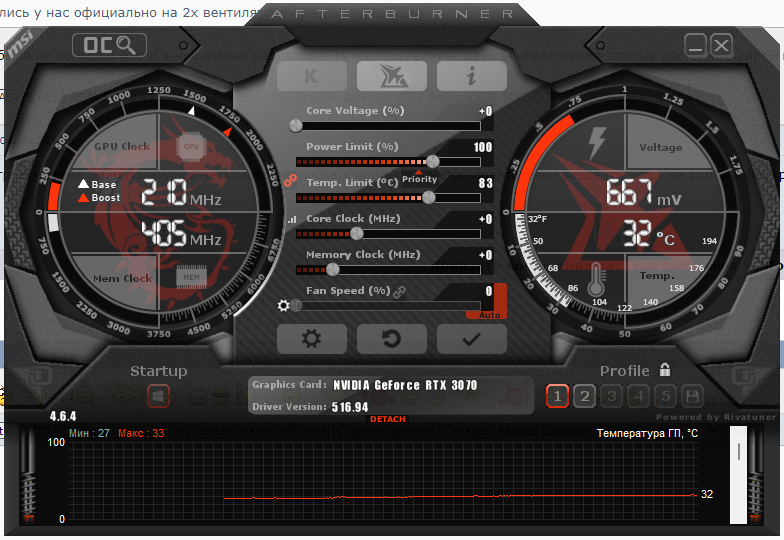Click the GPU chip icon in the left gauge
This screenshot has height=540, width=784.
[191, 146]
